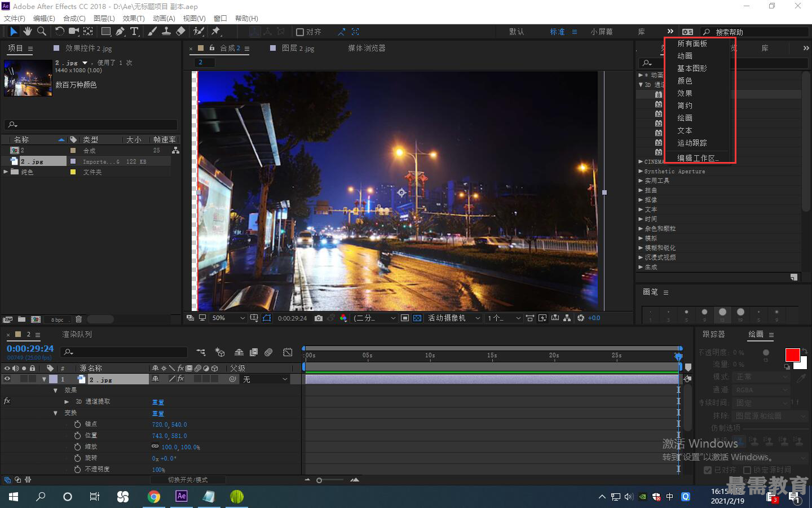This screenshot has width=812, height=508.
Task: Click 切换开关/模式 button
Action: pos(188,480)
